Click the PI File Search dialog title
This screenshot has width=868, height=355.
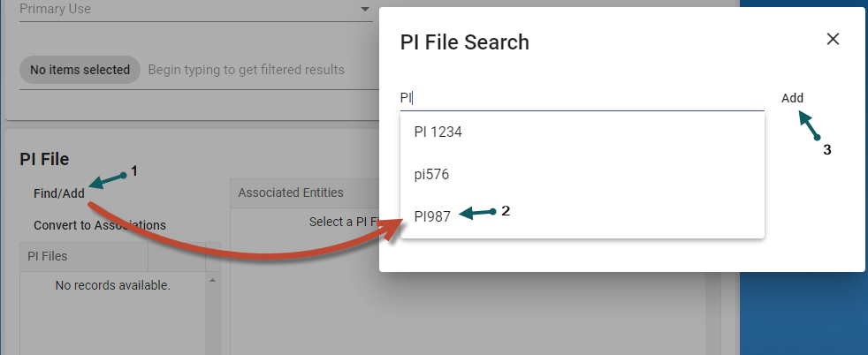(x=465, y=42)
